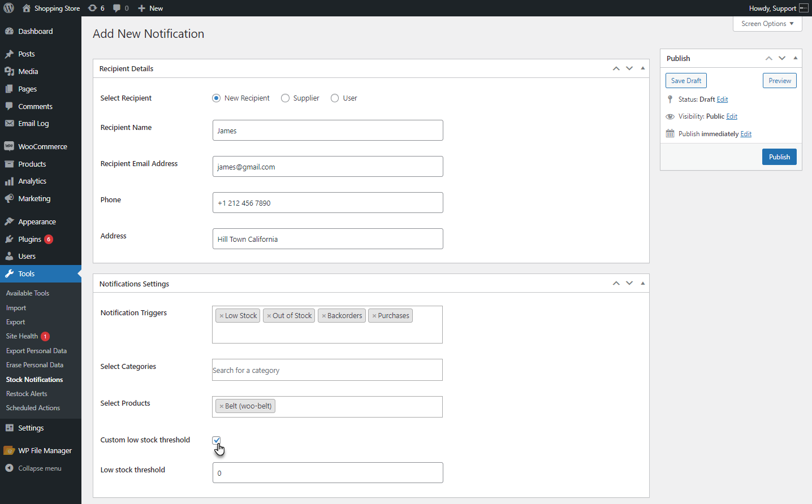This screenshot has height=504, width=812.
Task: Click the Products box icon
Action: click(x=9, y=164)
